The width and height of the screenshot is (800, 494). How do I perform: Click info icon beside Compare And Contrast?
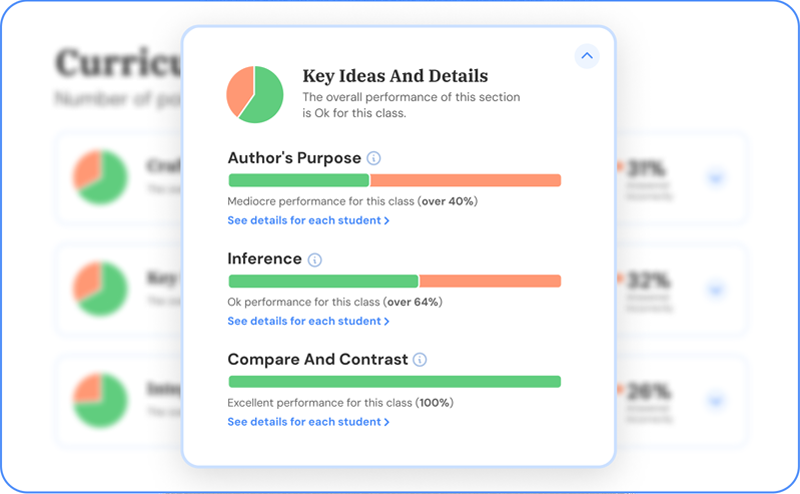(420, 360)
